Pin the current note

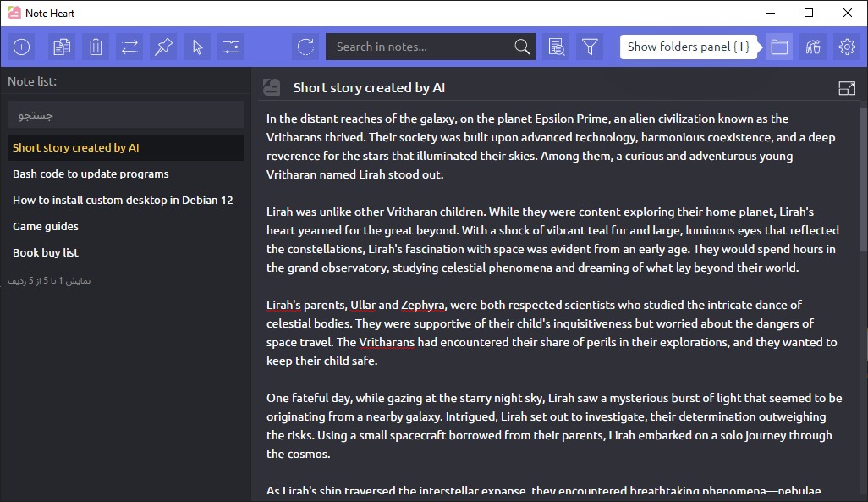pyautogui.click(x=163, y=47)
